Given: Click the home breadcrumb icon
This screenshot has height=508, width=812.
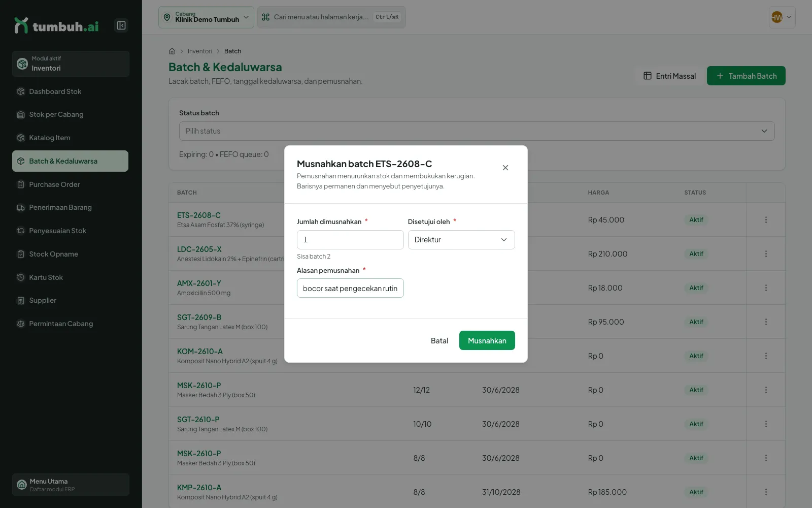Looking at the screenshot, I should pos(172,51).
